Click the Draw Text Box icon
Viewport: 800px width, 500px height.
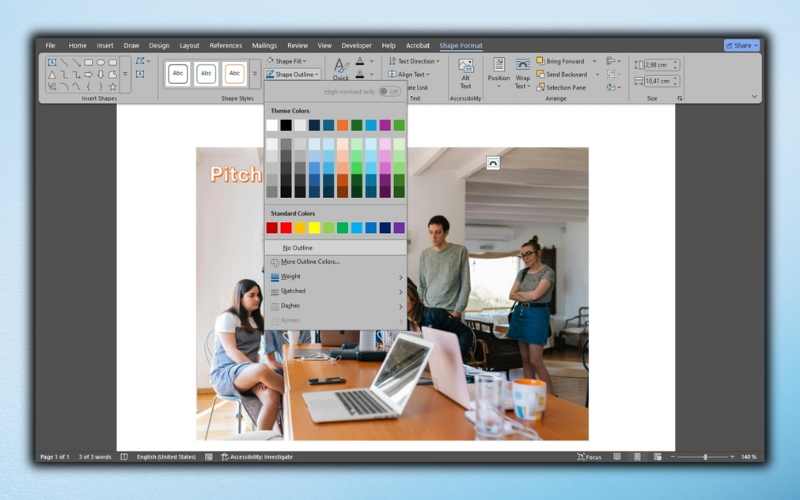[140, 74]
